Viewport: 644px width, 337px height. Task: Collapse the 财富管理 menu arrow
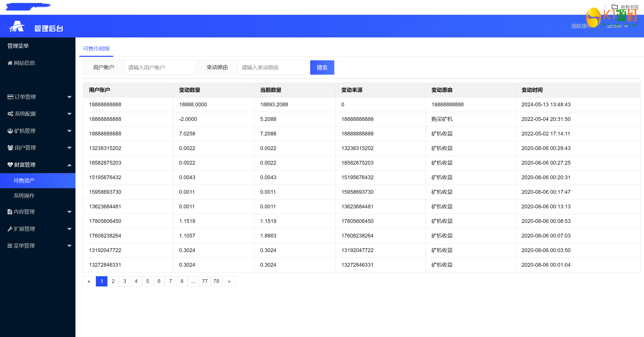point(69,165)
